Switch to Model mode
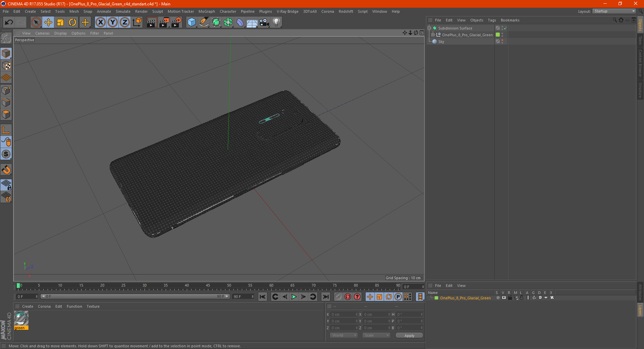The width and height of the screenshot is (644, 349). click(6, 53)
